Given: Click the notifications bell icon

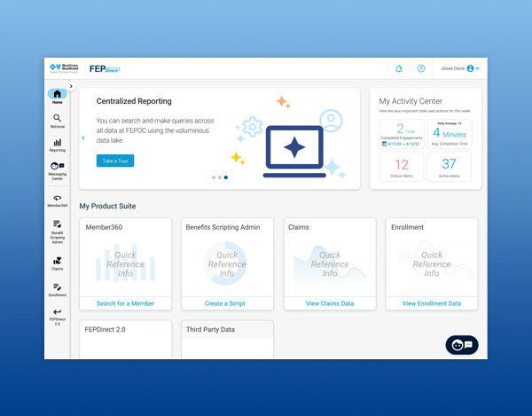Looking at the screenshot, I should tap(399, 68).
